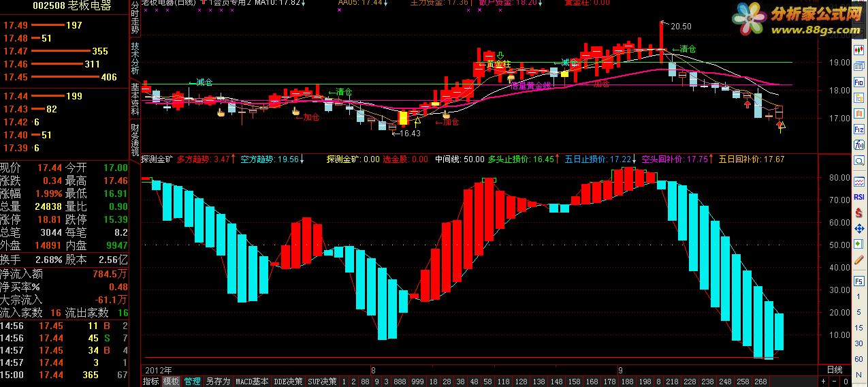Click the green arrow page icon in the right toolbar

click(x=859, y=245)
